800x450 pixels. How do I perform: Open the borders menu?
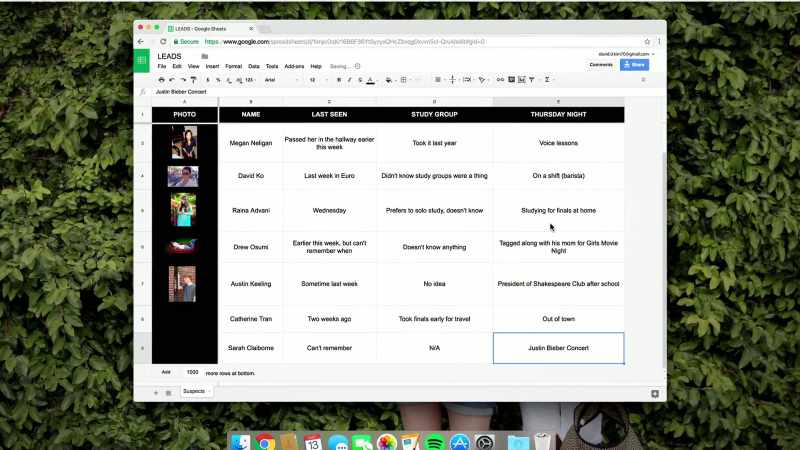coord(404,80)
